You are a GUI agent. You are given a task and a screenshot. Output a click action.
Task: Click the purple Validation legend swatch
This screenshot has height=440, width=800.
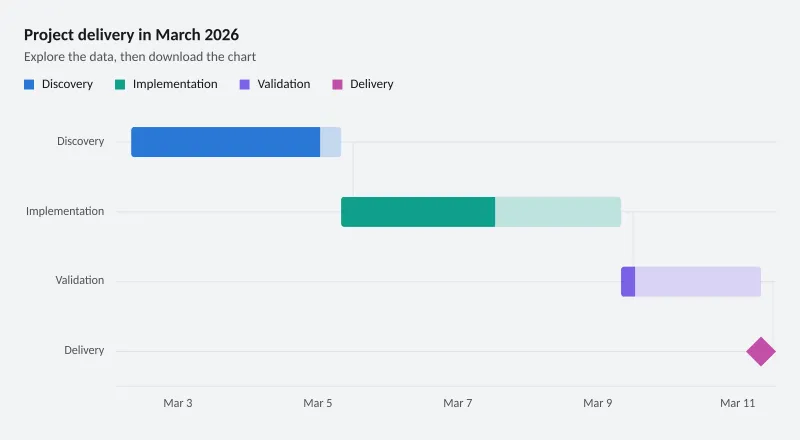(x=244, y=85)
